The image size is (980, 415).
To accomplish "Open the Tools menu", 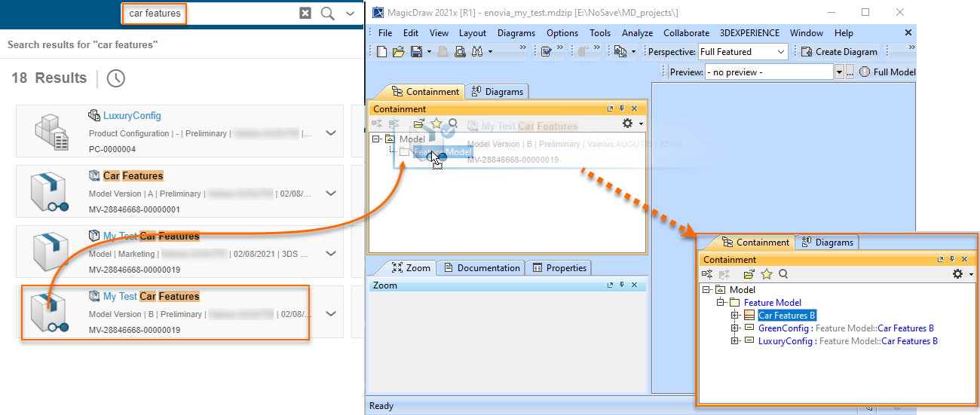I will click(x=600, y=32).
